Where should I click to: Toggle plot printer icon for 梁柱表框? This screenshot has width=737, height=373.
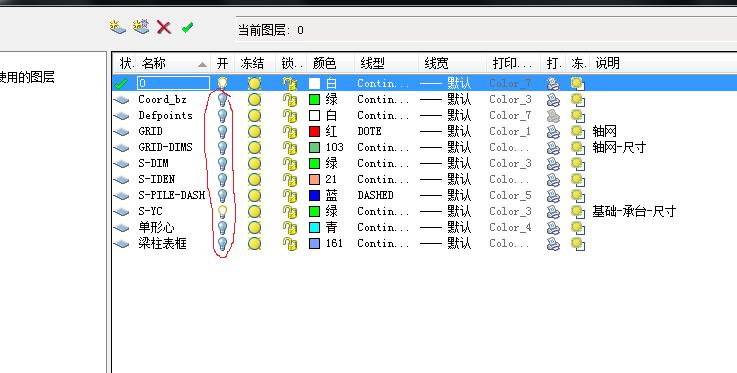[x=553, y=244]
